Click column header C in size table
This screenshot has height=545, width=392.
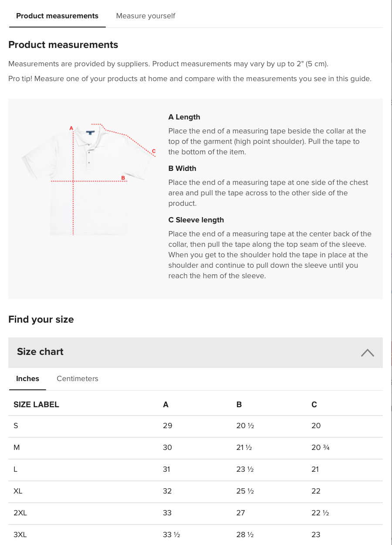(314, 405)
